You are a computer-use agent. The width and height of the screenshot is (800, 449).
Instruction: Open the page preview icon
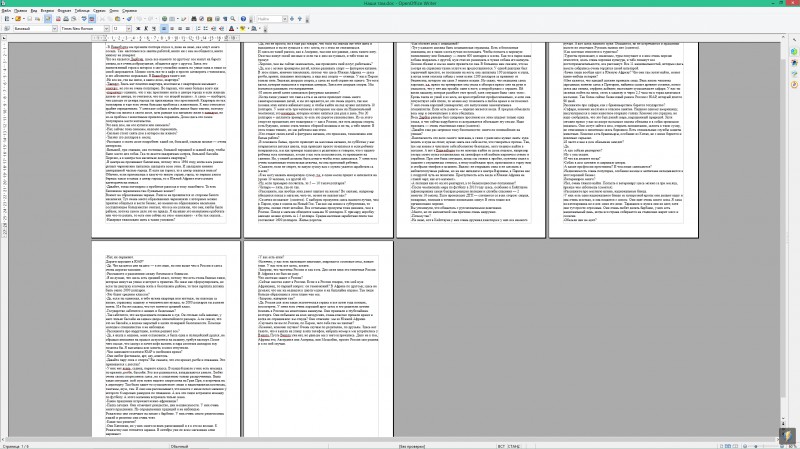pyautogui.click(x=74, y=19)
